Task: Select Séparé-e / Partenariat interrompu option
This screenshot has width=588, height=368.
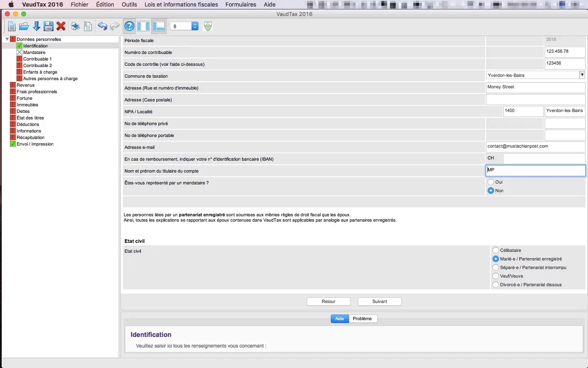Action: [x=496, y=267]
